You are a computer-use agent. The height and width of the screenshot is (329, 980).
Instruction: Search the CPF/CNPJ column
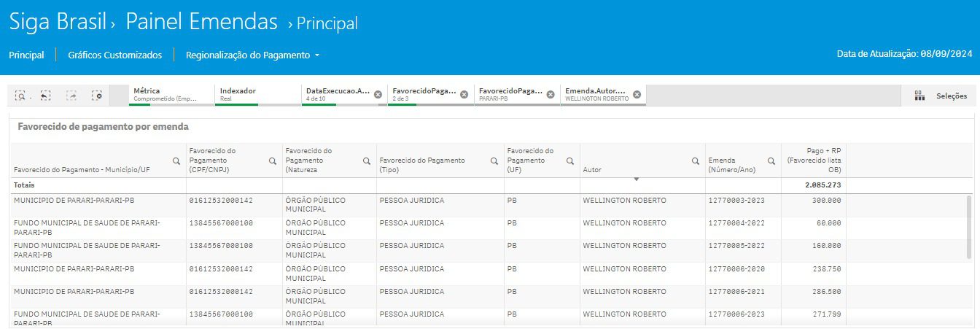(x=273, y=161)
